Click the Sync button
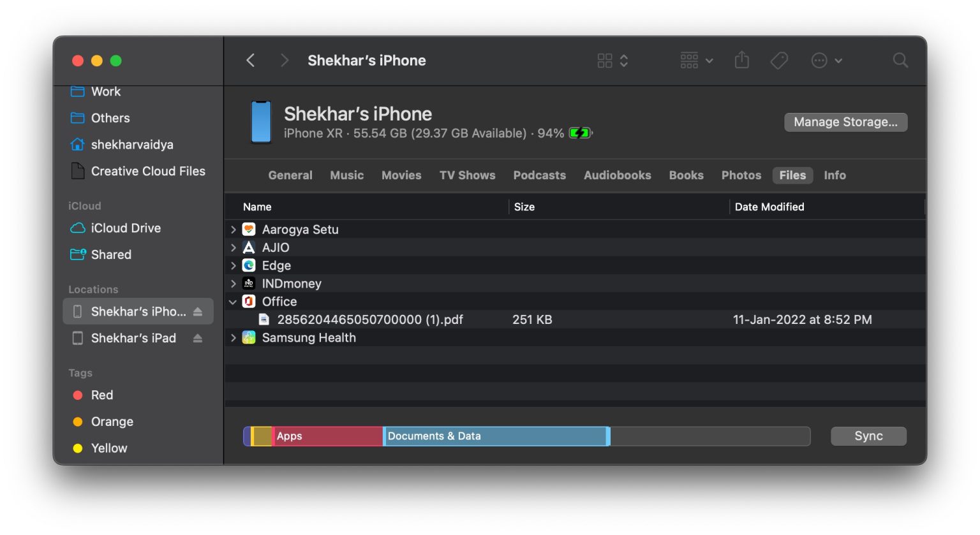The image size is (980, 535). tap(868, 436)
